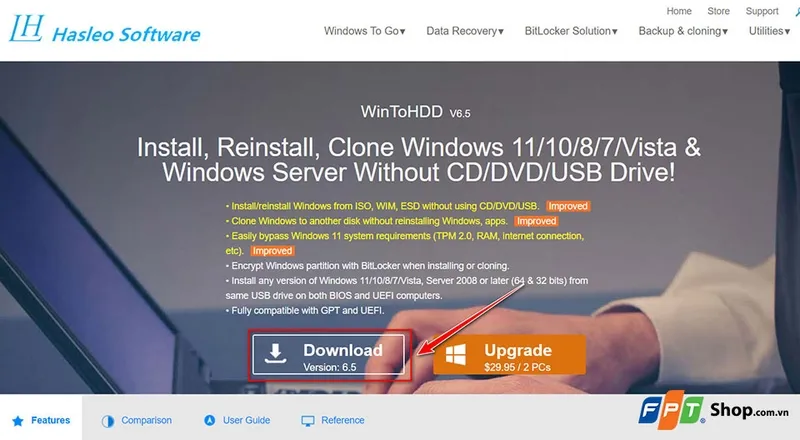This screenshot has height=440, width=800.
Task: Open the User Guide tab
Action: 237,421
